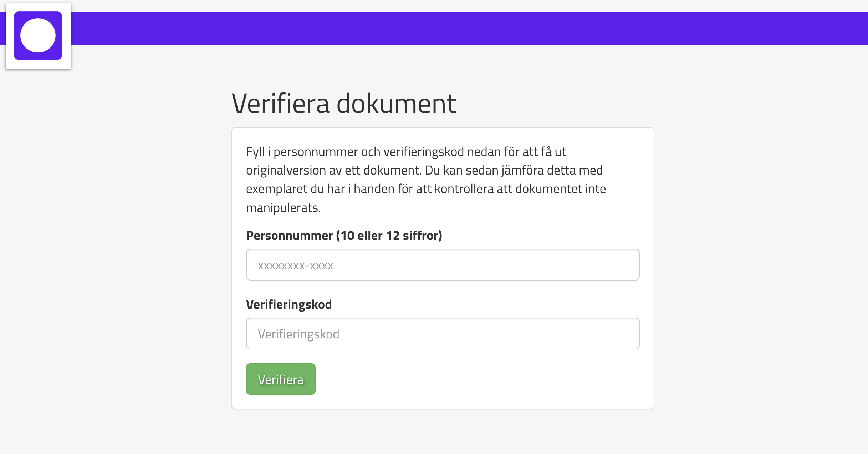Click the Personnummer input field

(442, 265)
